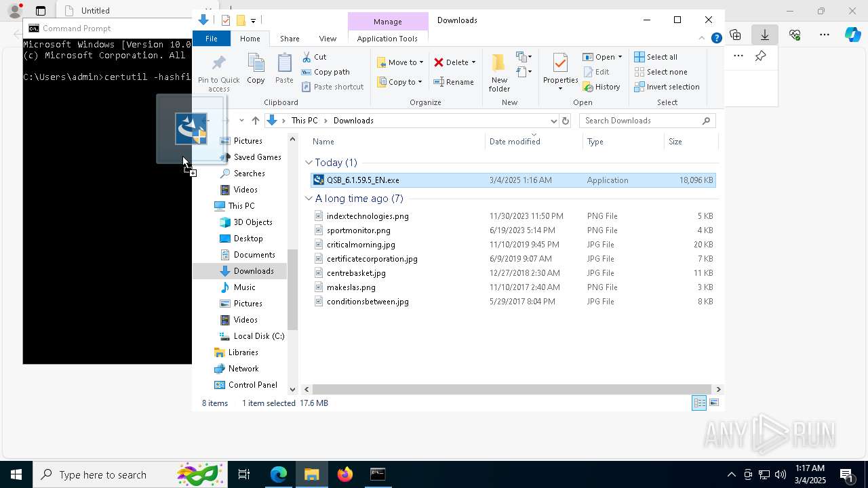The width and height of the screenshot is (868, 488).
Task: Click Invert selection
Action: click(667, 87)
